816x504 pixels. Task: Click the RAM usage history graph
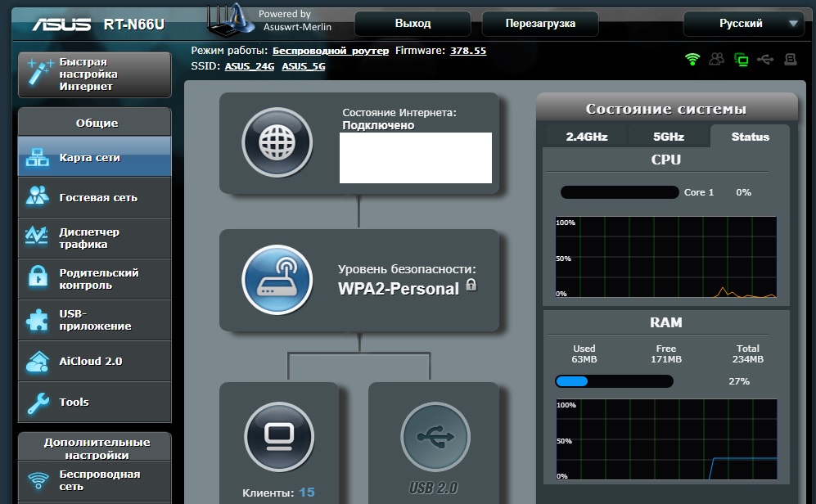coord(666,439)
